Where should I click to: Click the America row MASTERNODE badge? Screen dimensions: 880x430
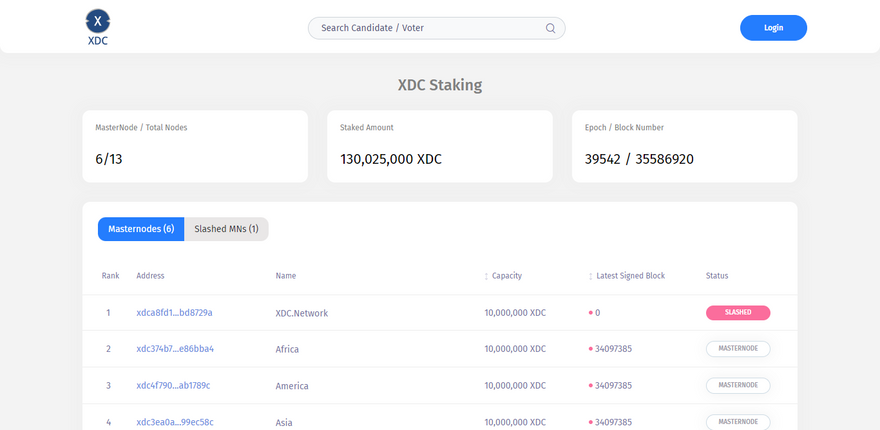click(738, 385)
